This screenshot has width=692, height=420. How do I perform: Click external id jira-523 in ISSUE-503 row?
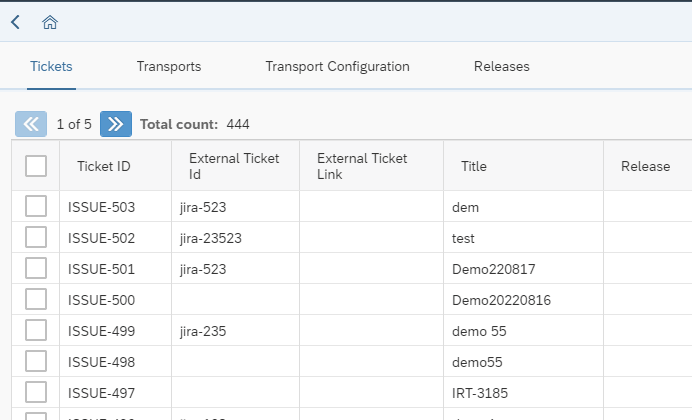point(203,207)
